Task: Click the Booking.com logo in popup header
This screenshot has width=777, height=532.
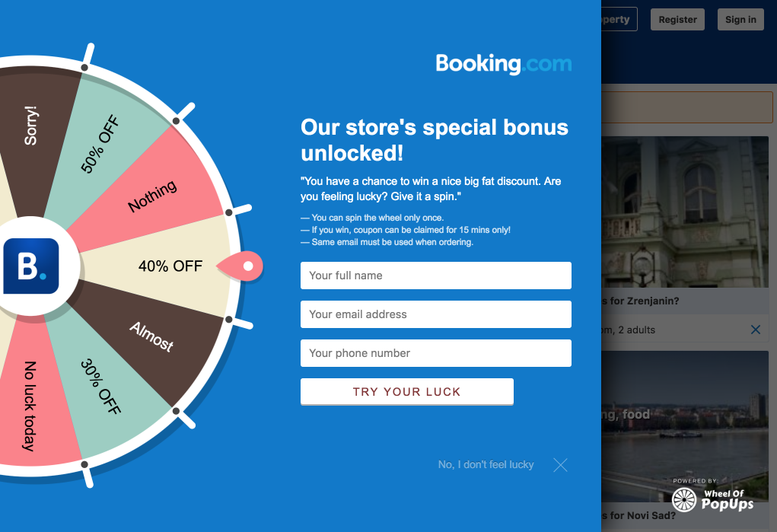Action: click(x=503, y=63)
